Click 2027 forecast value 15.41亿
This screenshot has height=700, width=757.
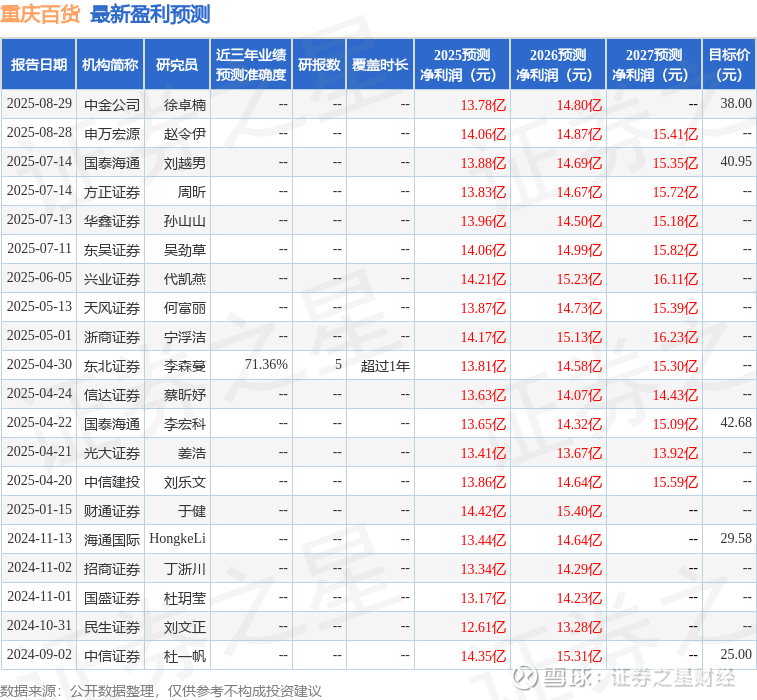675,134
